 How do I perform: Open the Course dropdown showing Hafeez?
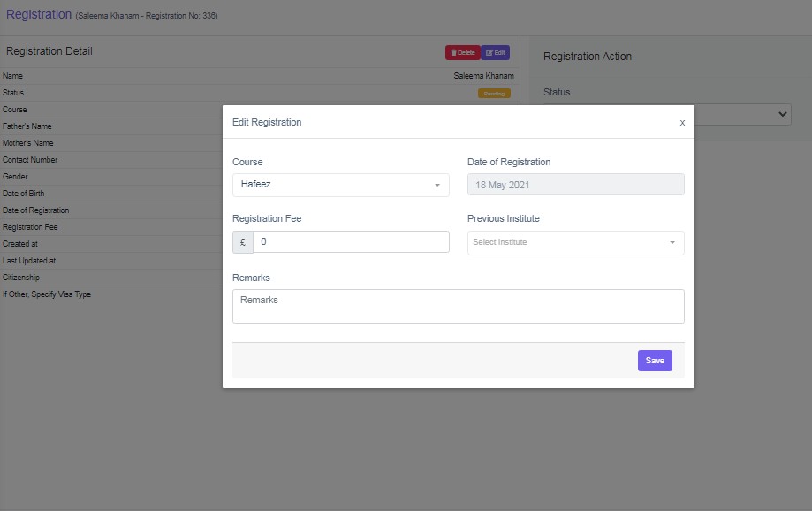tap(341, 185)
